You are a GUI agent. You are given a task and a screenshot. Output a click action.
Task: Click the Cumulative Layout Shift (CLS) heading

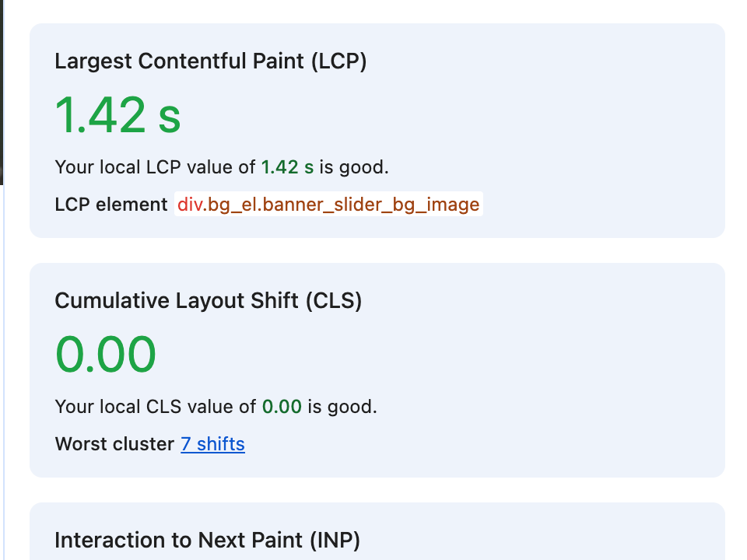[x=208, y=300]
